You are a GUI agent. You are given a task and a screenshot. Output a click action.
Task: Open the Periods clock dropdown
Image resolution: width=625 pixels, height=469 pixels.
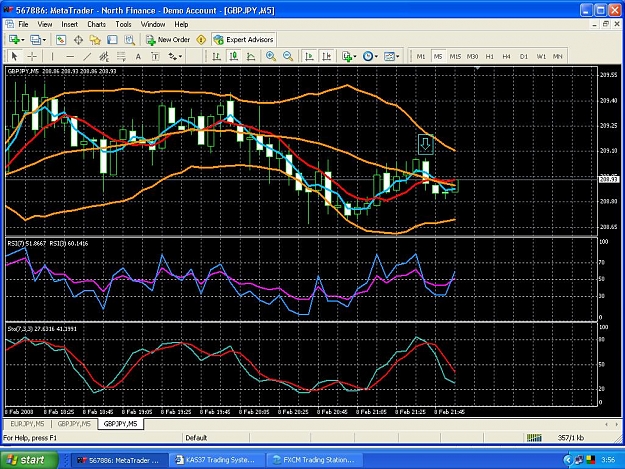coord(370,56)
